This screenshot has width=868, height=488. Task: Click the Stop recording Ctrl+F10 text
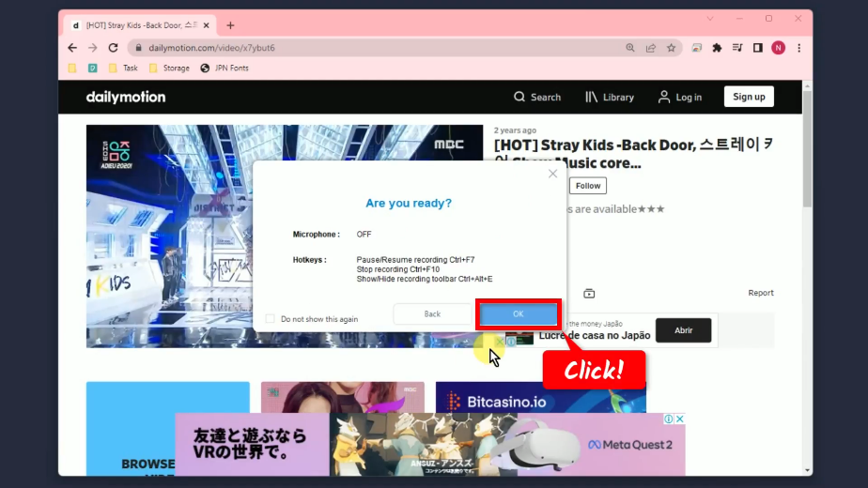(x=398, y=269)
